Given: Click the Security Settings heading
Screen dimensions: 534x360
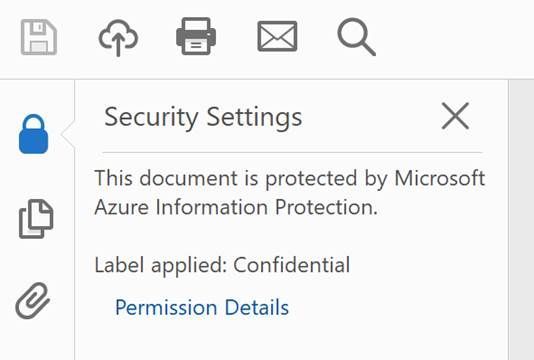Looking at the screenshot, I should pyautogui.click(x=203, y=117).
